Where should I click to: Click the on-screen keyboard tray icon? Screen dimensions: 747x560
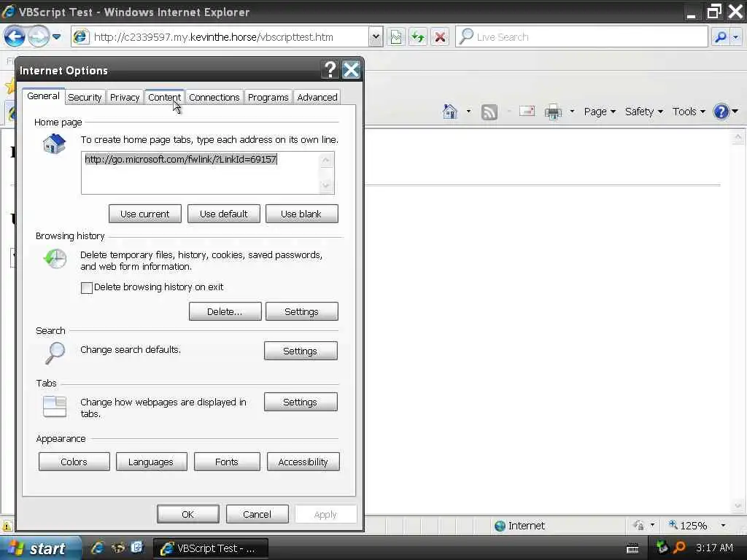pos(632,549)
